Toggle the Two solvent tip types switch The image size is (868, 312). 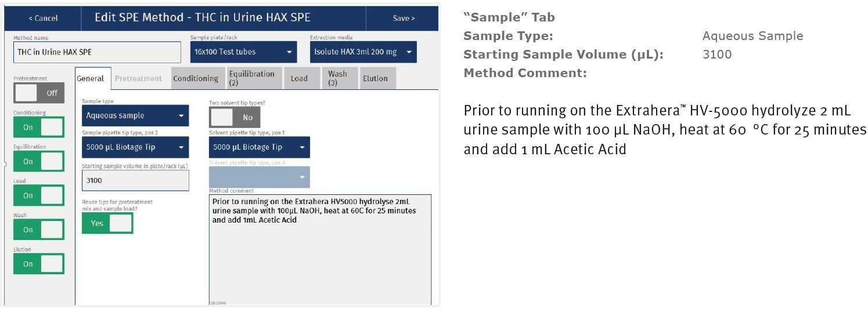coord(235,117)
